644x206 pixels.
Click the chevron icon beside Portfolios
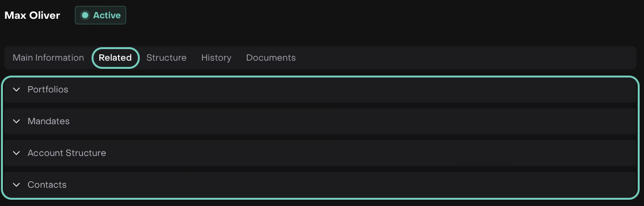pos(16,90)
